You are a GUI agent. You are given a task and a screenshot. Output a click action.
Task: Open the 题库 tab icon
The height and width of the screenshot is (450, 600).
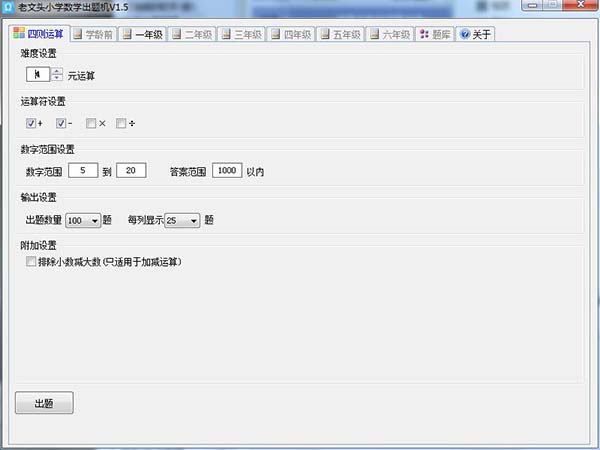pos(424,34)
